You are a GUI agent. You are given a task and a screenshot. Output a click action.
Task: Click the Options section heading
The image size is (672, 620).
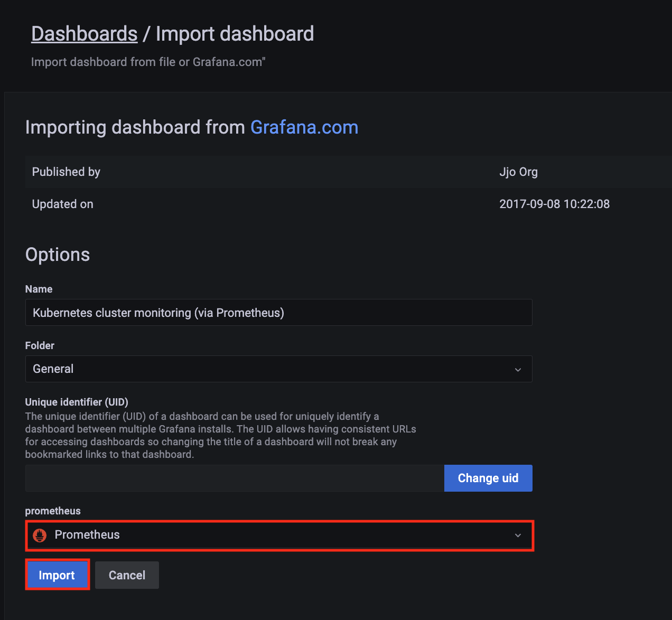coord(57,255)
